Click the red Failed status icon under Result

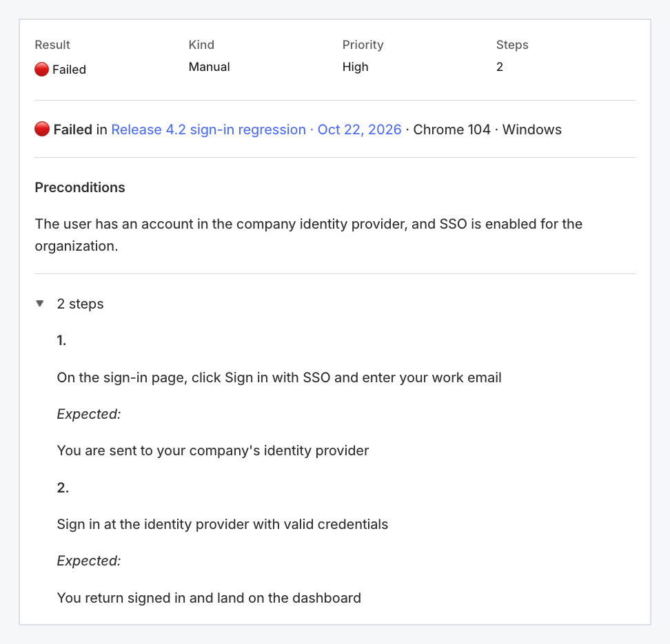click(41, 69)
